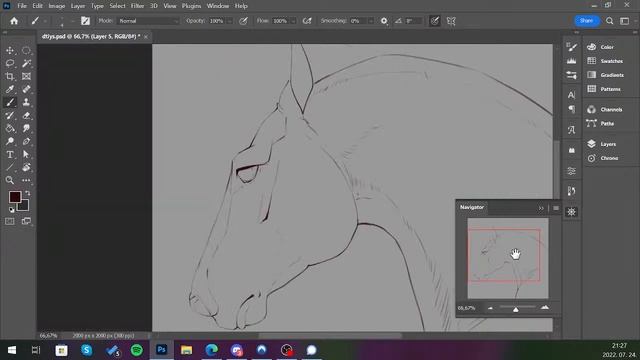Open smoothing options gear
Viewport: 640px width, 360px height.
point(384,21)
